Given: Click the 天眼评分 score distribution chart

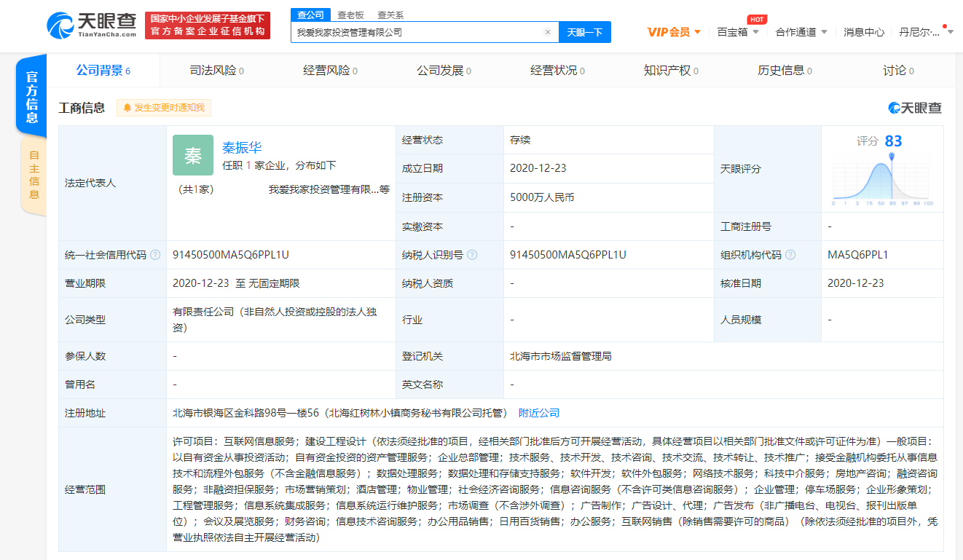Looking at the screenshot, I should pyautogui.click(x=882, y=178).
